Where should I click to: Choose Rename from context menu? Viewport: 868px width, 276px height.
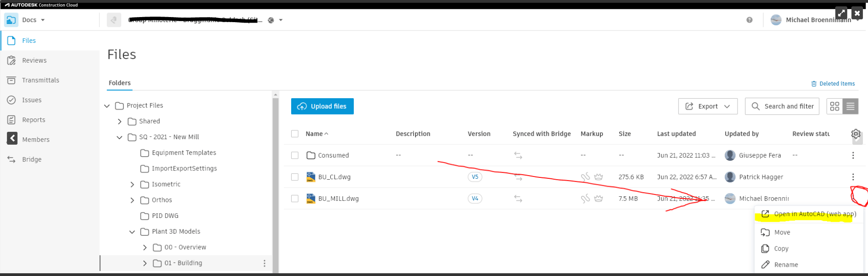tap(809, 264)
